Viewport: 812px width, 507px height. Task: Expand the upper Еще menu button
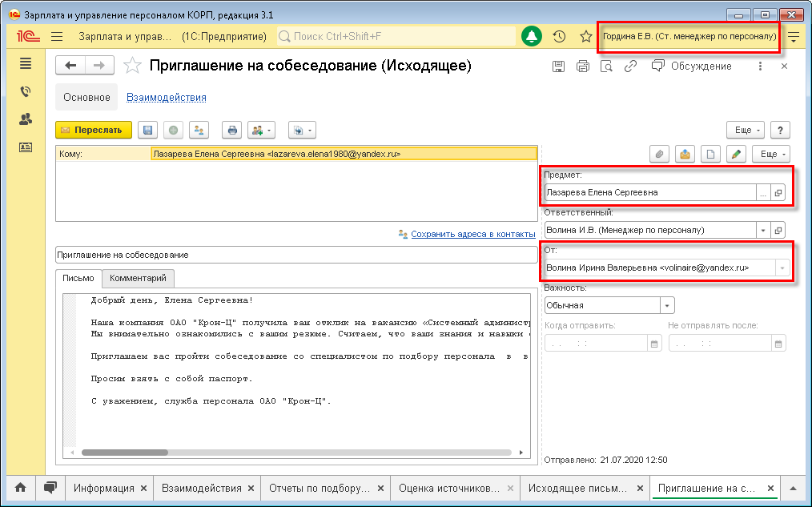745,130
